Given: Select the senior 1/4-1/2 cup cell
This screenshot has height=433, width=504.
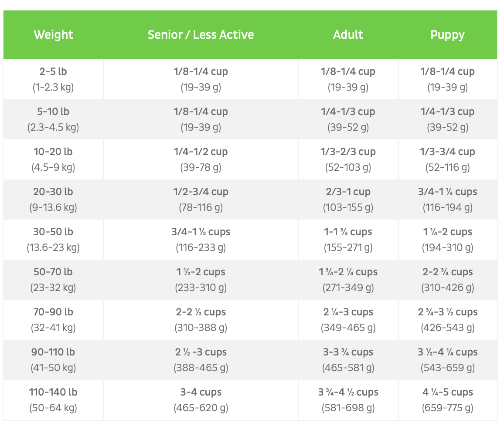Looking at the screenshot, I should [201, 159].
